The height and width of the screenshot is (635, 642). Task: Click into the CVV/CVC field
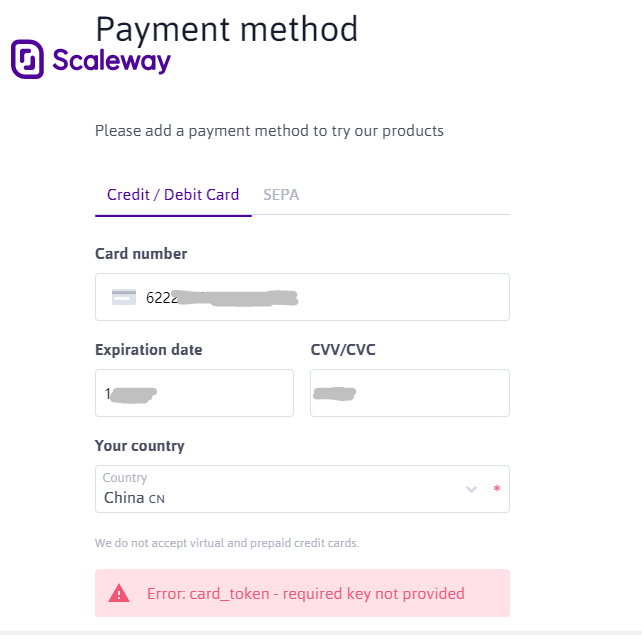410,393
